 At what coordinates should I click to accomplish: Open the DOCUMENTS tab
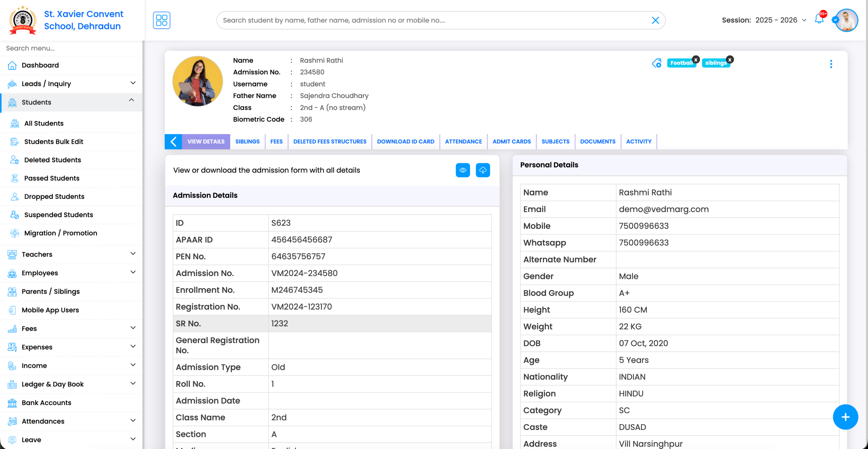point(597,142)
